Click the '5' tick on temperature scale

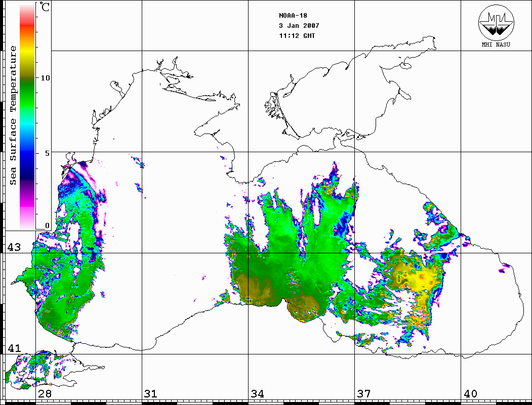(48, 153)
